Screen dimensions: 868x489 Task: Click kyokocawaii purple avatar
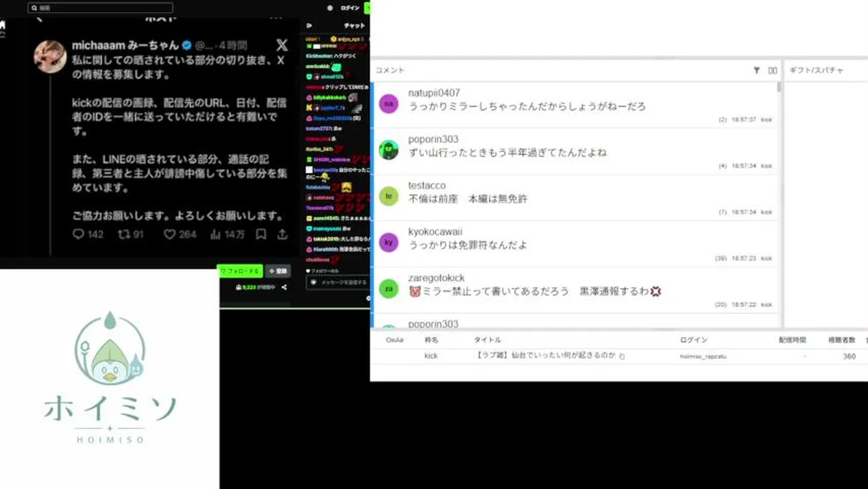pyautogui.click(x=388, y=242)
